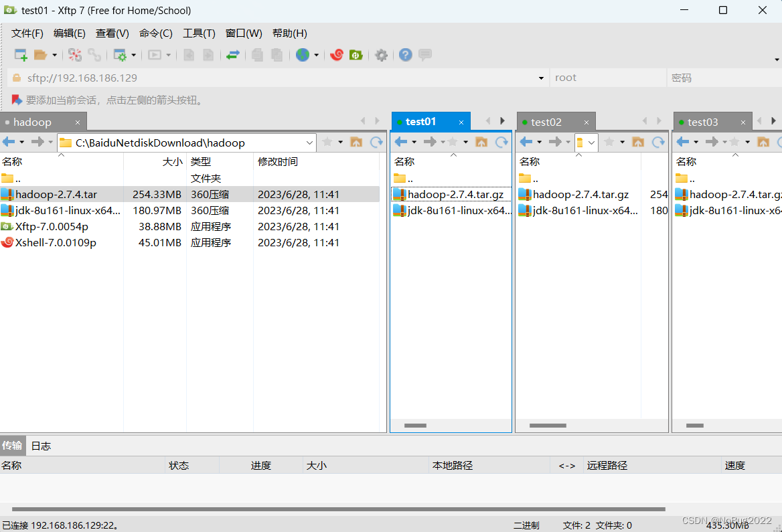Click the red-blue flag add-session icon

pyautogui.click(x=17, y=100)
